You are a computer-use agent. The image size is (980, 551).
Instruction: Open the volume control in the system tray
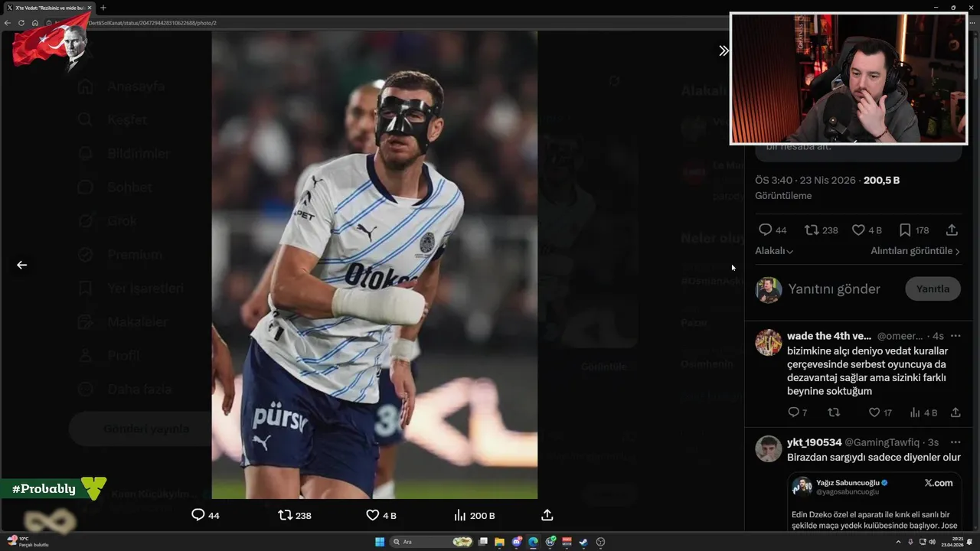point(932,542)
